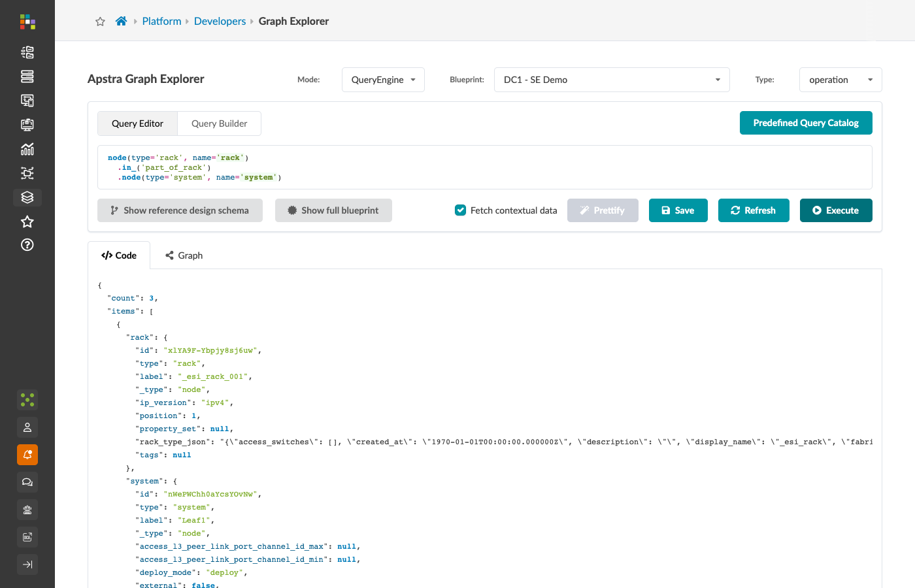The image size is (915, 588).
Task: Click Show reference design schema button
Action: (x=180, y=210)
